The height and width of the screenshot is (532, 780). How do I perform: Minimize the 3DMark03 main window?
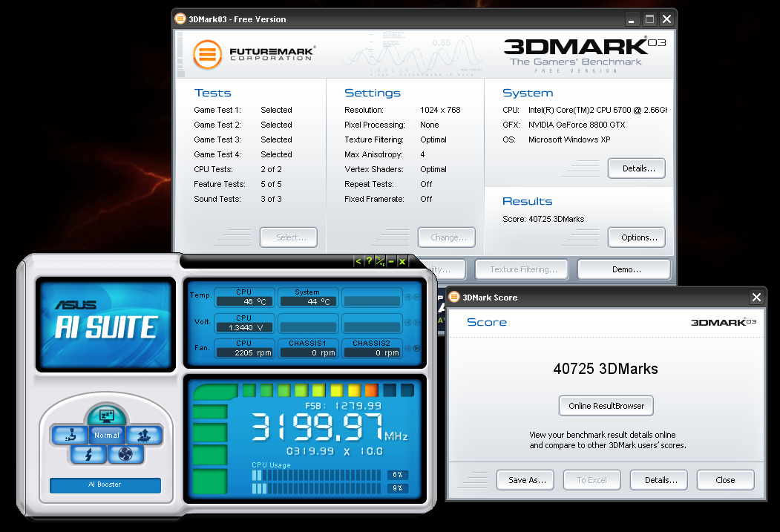[x=632, y=19]
